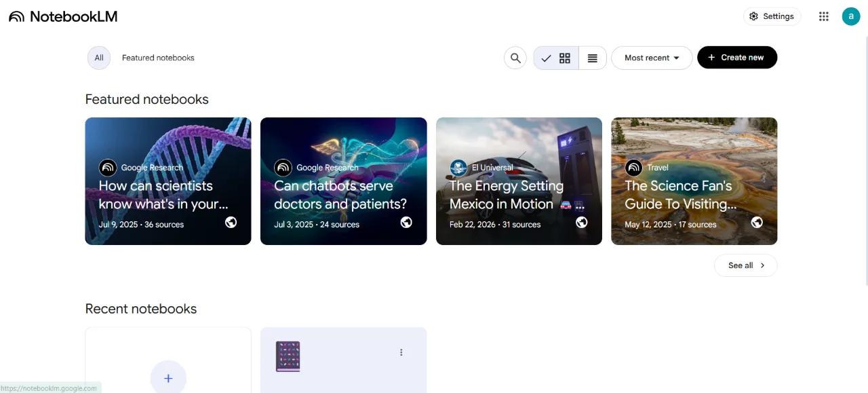This screenshot has height=393, width=868.
Task: Click the globe icon on the DNA notebook card
Action: coord(231,222)
